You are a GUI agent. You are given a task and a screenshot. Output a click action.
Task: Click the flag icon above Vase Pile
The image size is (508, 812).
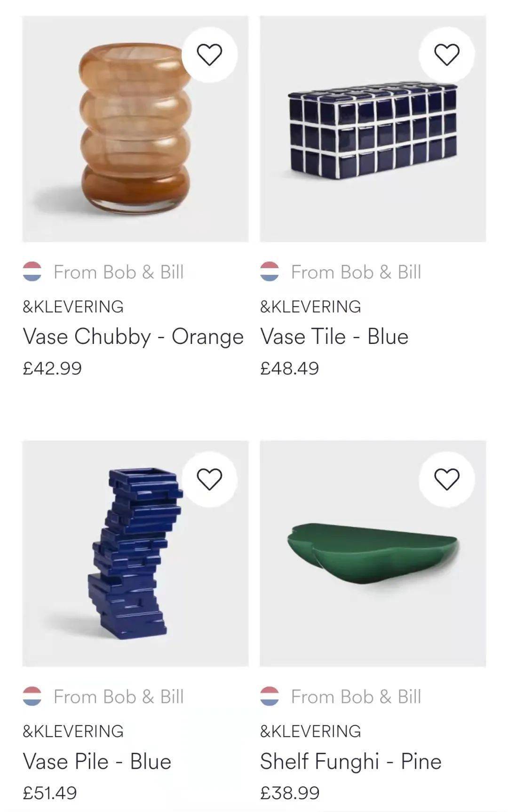point(32,696)
